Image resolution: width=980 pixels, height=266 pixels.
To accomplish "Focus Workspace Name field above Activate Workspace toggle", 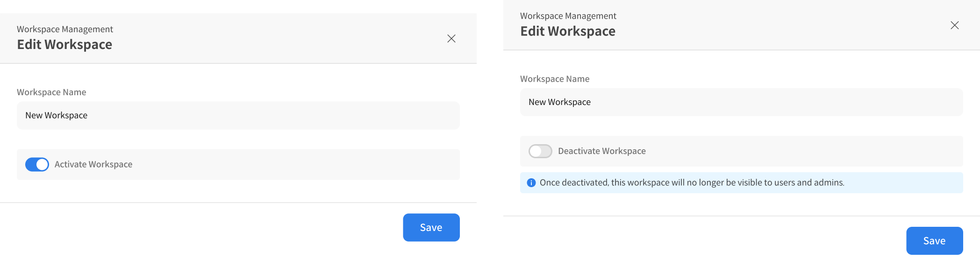I will click(238, 115).
